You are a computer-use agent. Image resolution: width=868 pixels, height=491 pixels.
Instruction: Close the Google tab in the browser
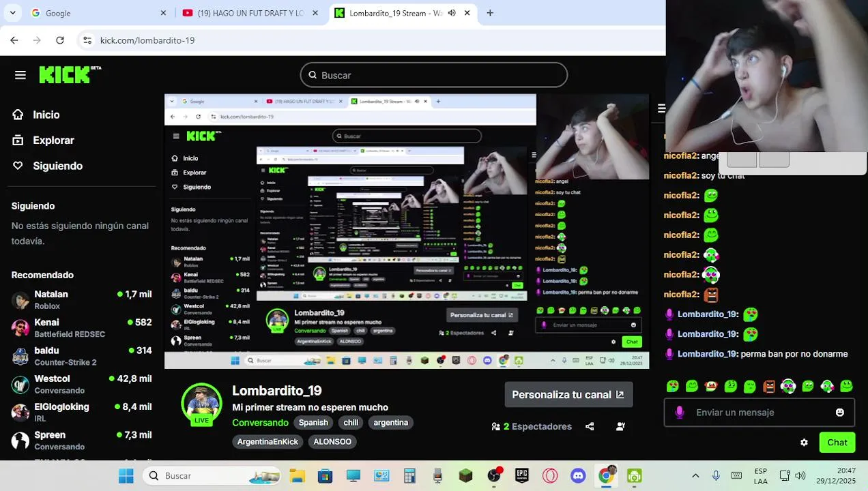coord(163,13)
